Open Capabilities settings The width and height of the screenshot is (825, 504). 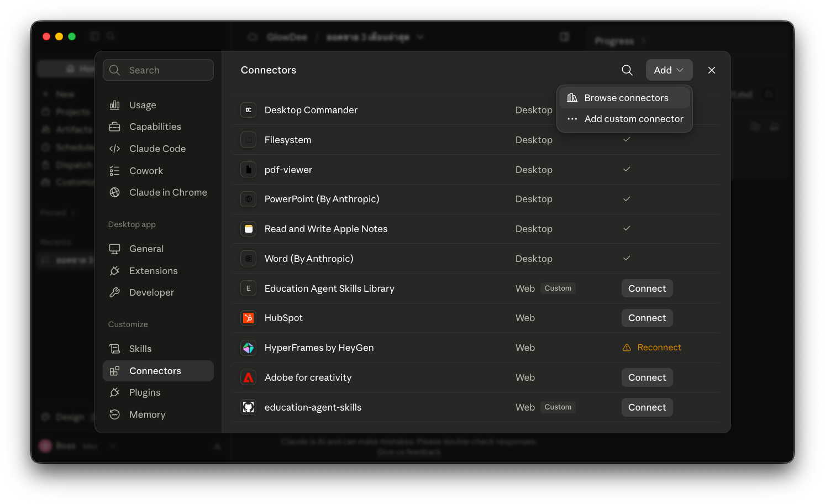[x=158, y=127]
